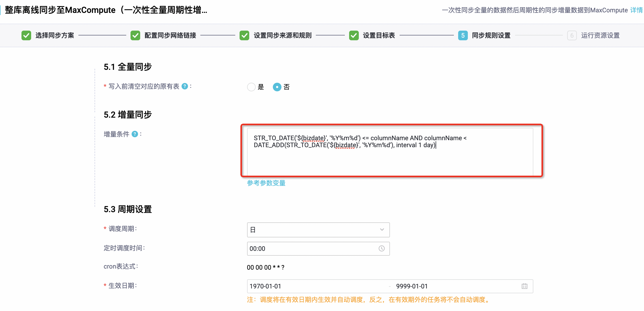Click the end date 9999-01-01

click(x=412, y=286)
